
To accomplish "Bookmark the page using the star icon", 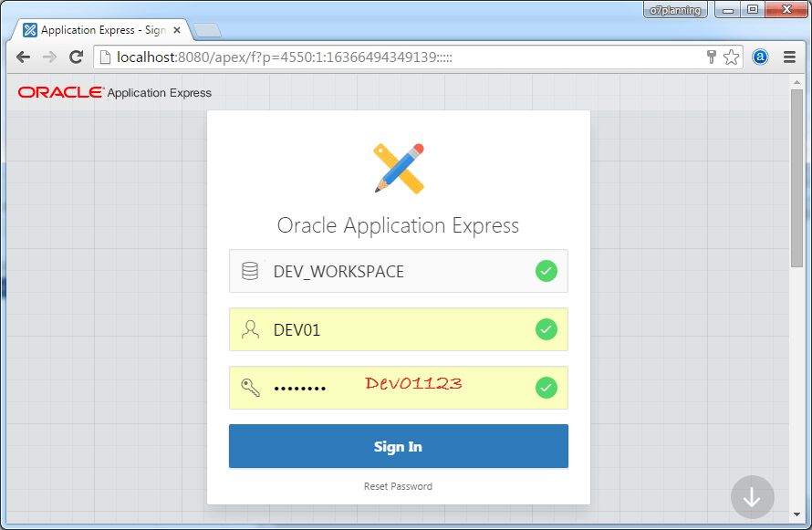I will pyautogui.click(x=732, y=57).
